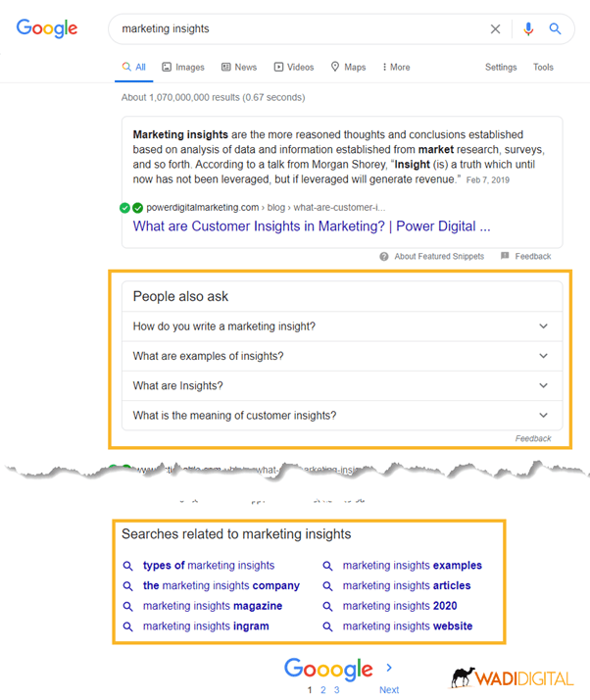Screen dimensions: 590x700
Task: Click the featured snippet Feedback flag icon
Action: pyautogui.click(x=505, y=256)
